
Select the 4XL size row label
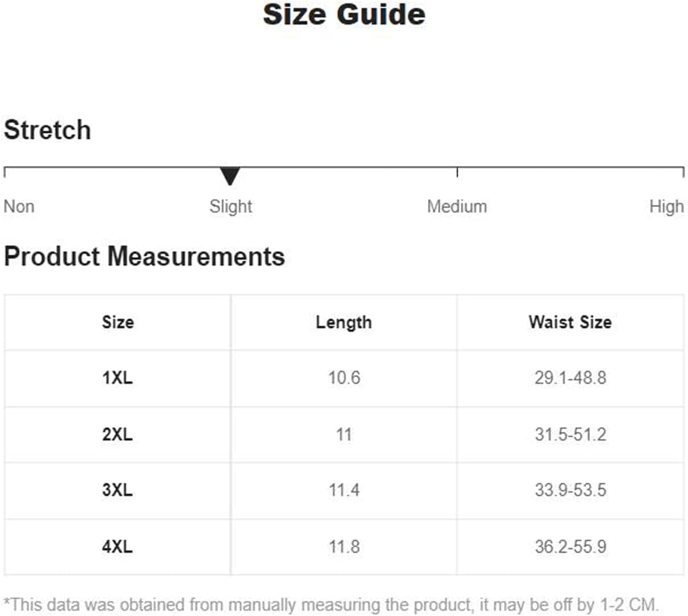(x=118, y=547)
